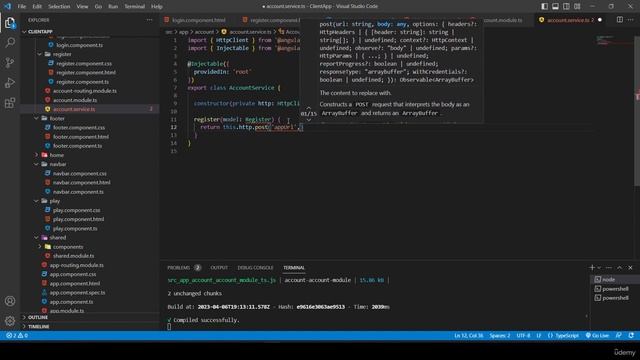Open shared.module.ts in the explorer

tap(73, 256)
